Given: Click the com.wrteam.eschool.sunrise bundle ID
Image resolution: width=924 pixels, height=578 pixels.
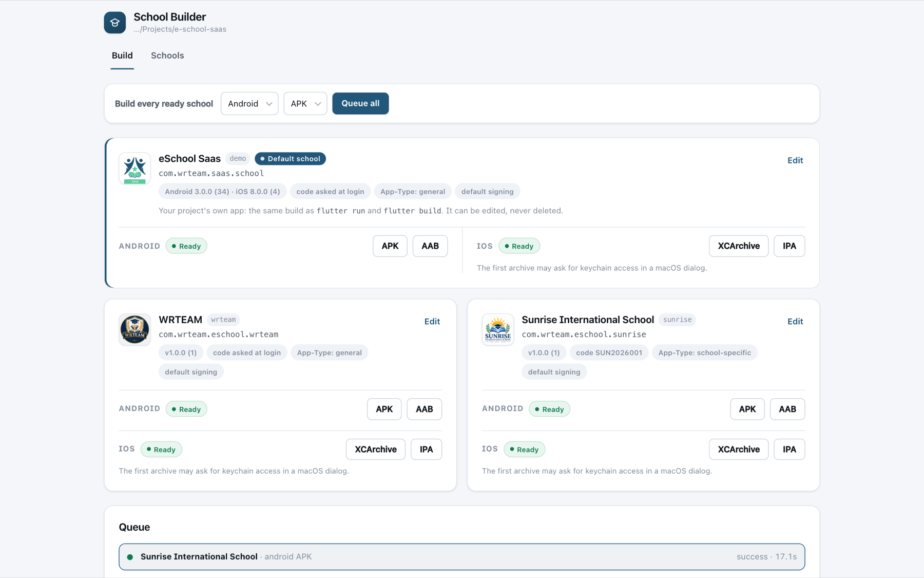Looking at the screenshot, I should pos(584,334).
